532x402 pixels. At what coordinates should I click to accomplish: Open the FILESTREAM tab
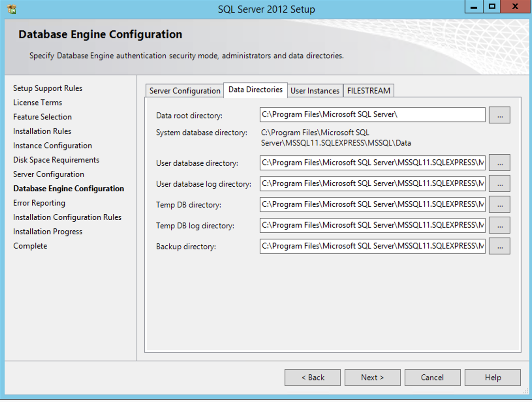(368, 91)
